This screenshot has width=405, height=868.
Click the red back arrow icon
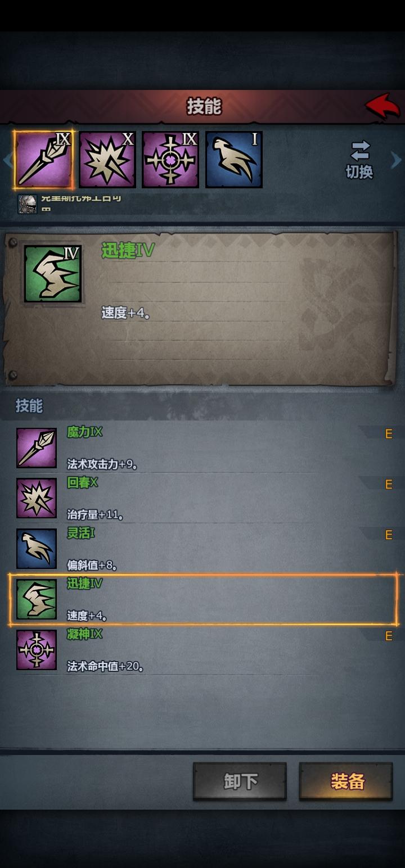pos(382,106)
